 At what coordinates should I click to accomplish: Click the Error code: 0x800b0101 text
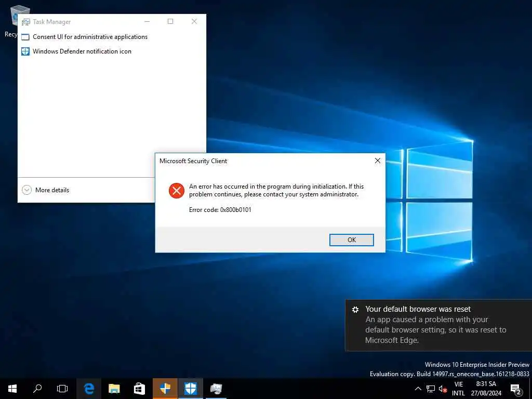point(220,210)
